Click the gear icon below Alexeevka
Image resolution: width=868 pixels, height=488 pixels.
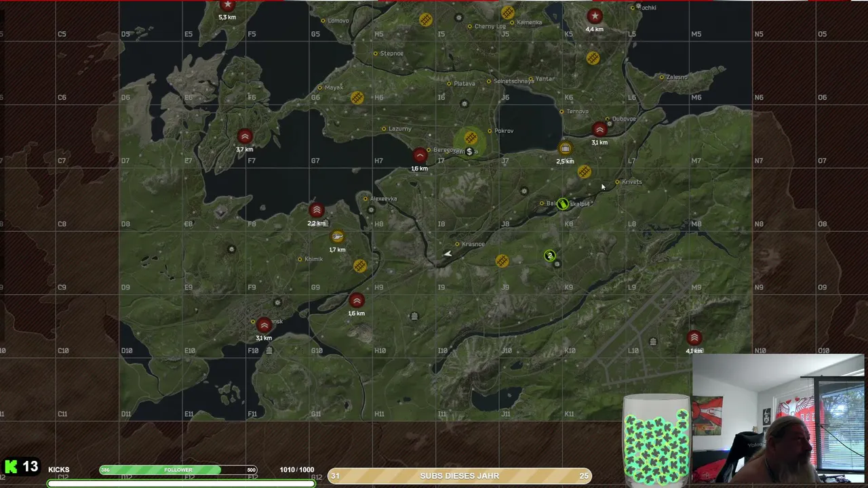click(x=370, y=210)
